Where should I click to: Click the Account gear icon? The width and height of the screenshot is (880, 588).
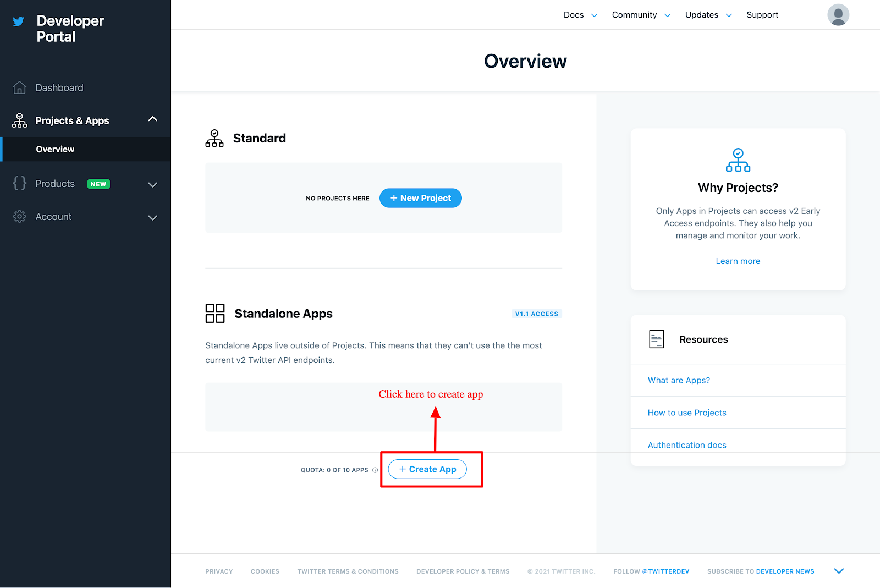point(19,217)
